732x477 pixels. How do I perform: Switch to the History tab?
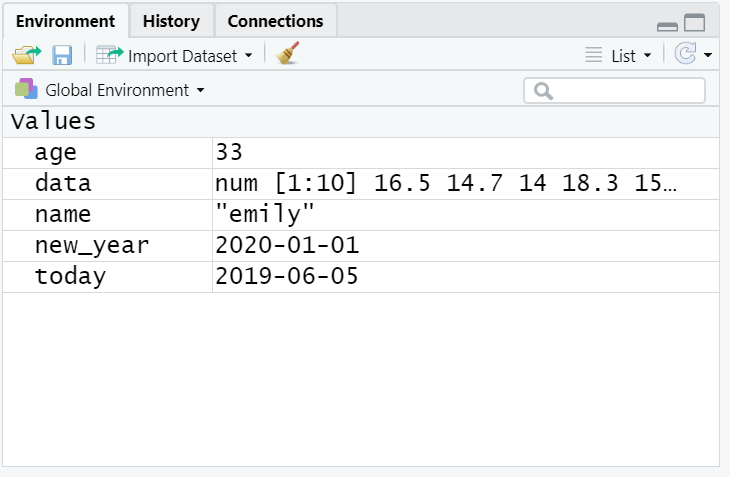point(171,21)
